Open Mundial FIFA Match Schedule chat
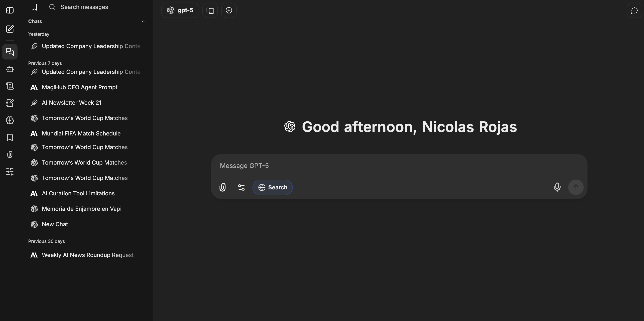The width and height of the screenshot is (644, 321). coord(87,134)
